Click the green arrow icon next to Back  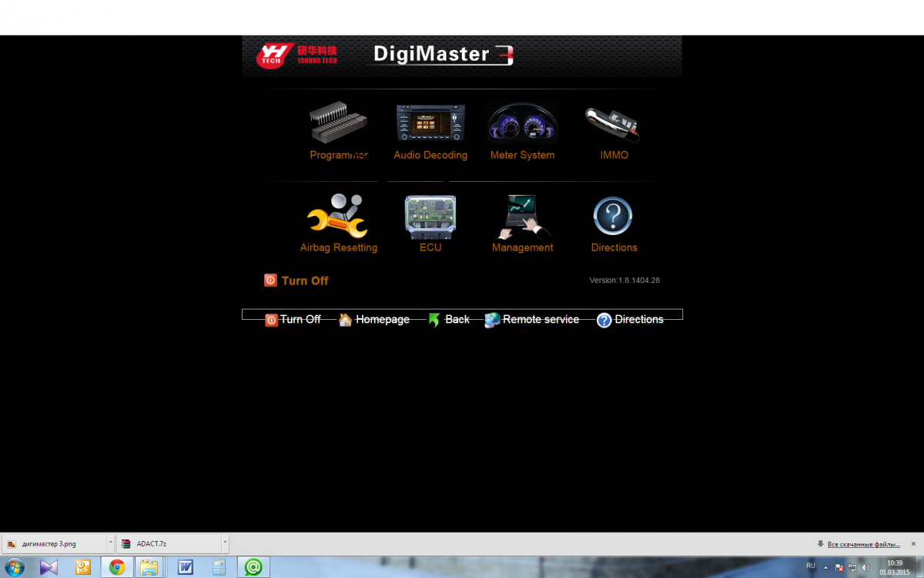[434, 320]
